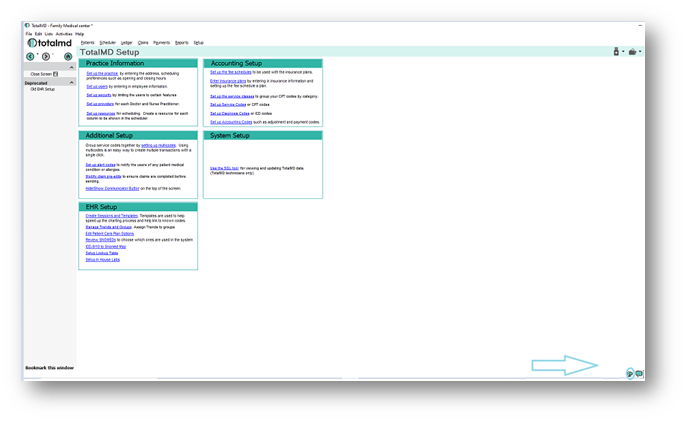This screenshot has width=687, height=423.
Task: Open dropdown arrow beside briefcase icon
Action: click(640, 52)
